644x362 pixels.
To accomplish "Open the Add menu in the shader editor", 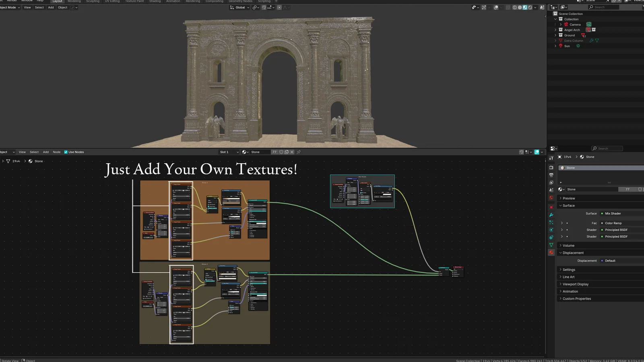I will (x=45, y=152).
